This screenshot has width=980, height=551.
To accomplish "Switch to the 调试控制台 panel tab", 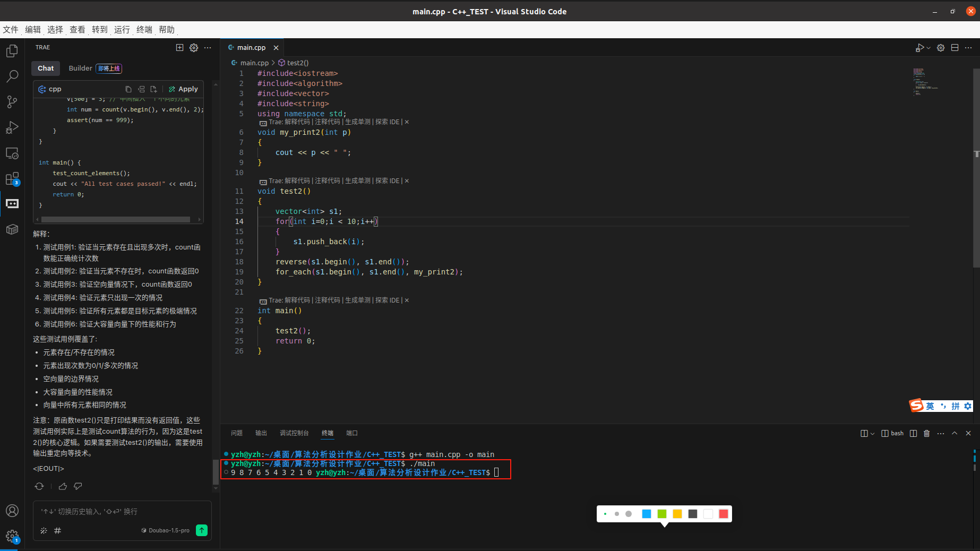I will coord(294,433).
